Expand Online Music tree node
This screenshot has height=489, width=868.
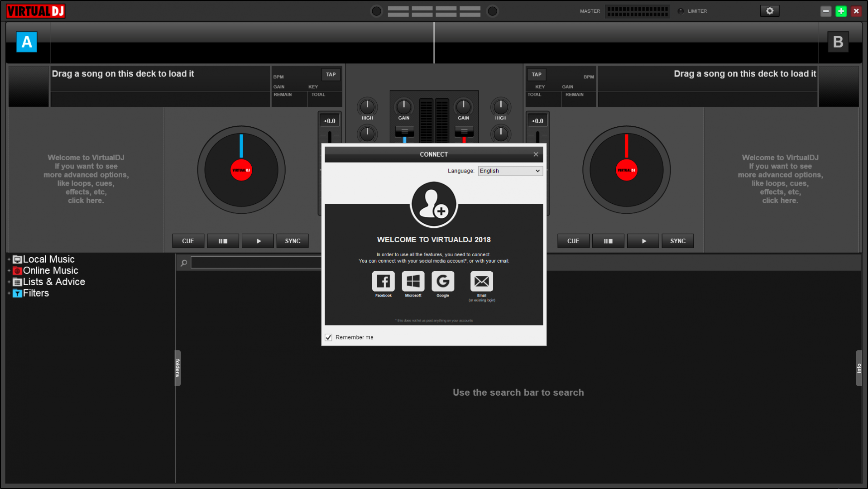9,271
